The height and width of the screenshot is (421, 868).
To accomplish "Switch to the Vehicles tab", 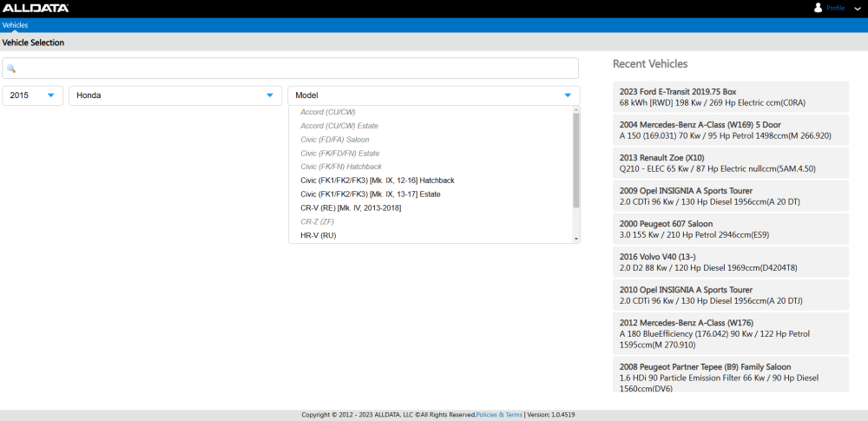I will (x=15, y=25).
